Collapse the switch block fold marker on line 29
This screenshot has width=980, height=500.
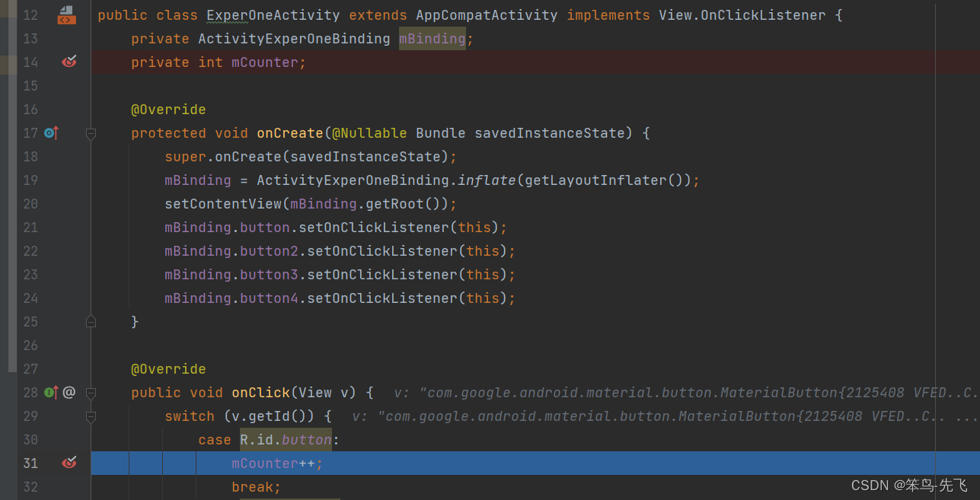click(91, 417)
